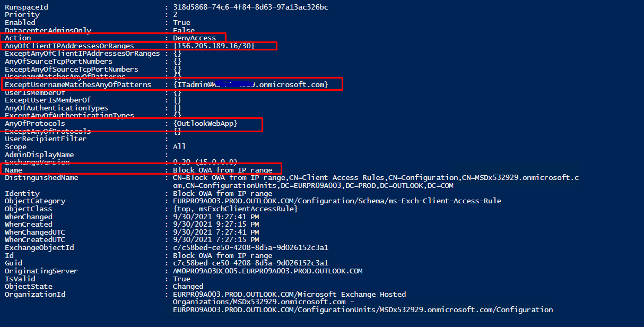Select the IP range 156.205.189.16/30 value
644x327 pixels.
point(214,46)
